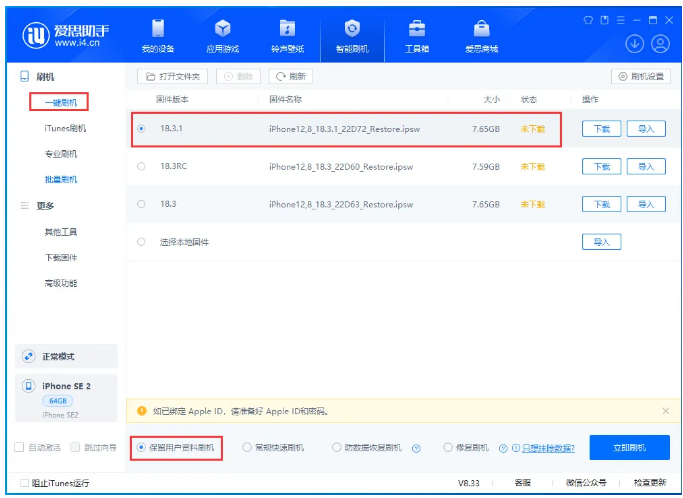Go to iTunes刷机 in sidebar
683x498 pixels.
click(65, 128)
